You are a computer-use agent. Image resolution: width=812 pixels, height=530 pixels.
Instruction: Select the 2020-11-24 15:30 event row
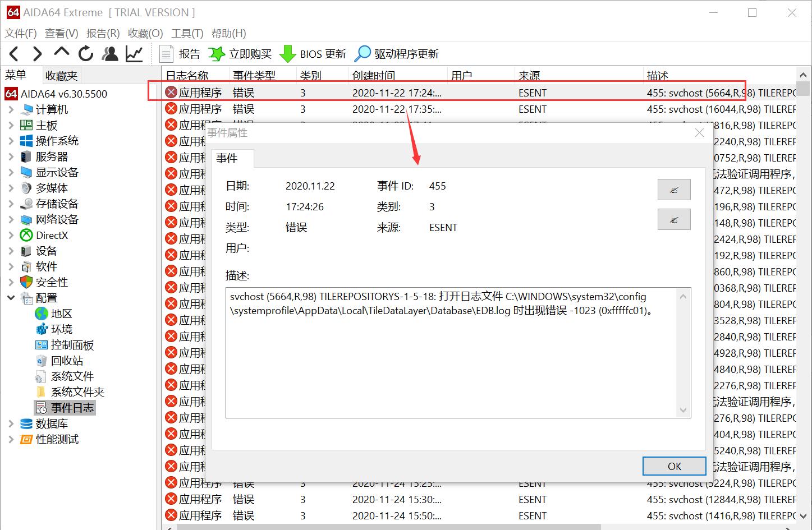479,499
